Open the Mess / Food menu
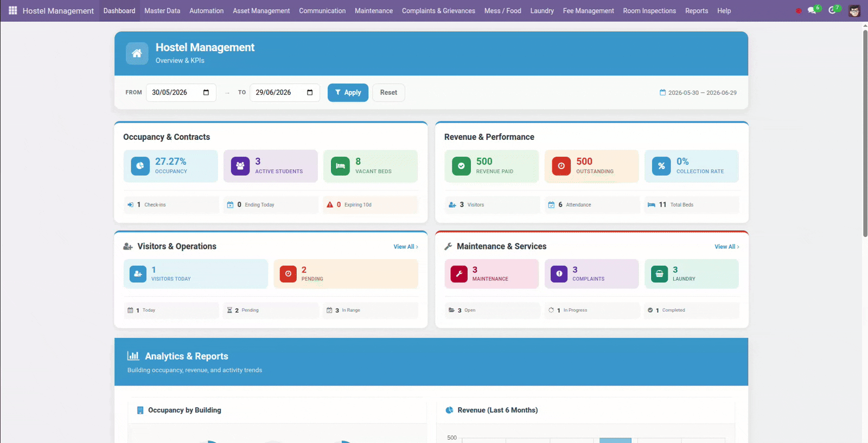 click(503, 11)
